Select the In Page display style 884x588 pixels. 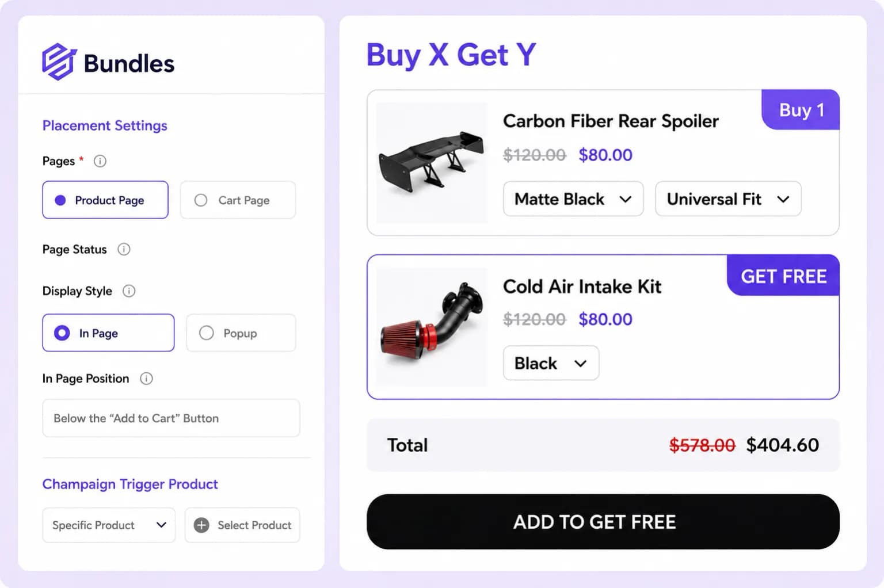[x=108, y=333]
